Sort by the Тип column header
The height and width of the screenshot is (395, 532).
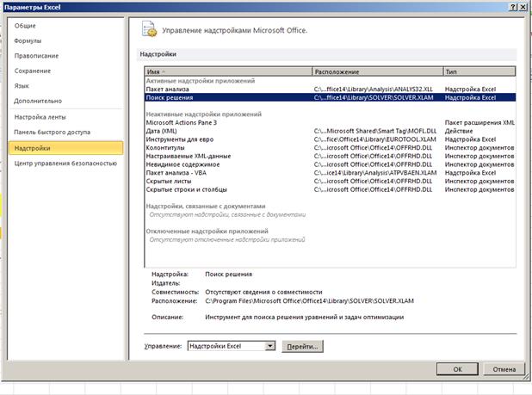[x=479, y=71]
